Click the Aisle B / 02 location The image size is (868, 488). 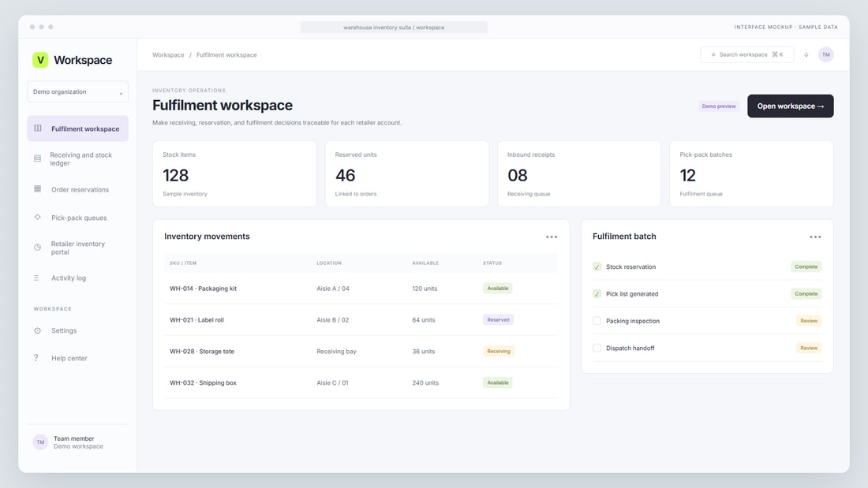click(333, 320)
